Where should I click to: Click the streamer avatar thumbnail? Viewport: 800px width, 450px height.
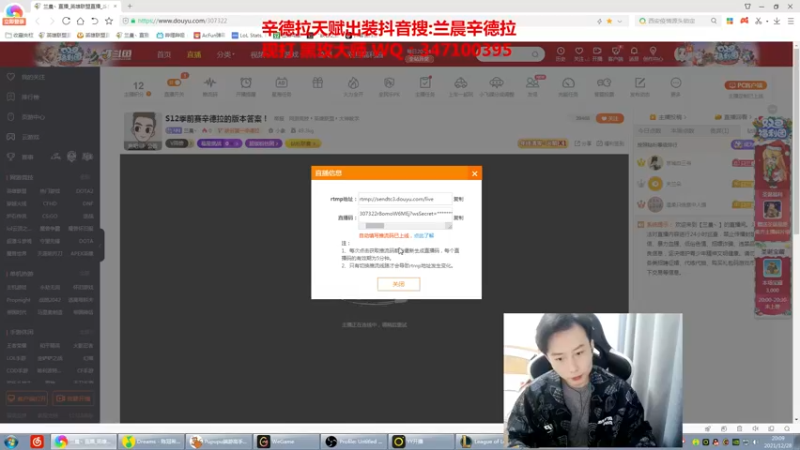tap(143, 131)
